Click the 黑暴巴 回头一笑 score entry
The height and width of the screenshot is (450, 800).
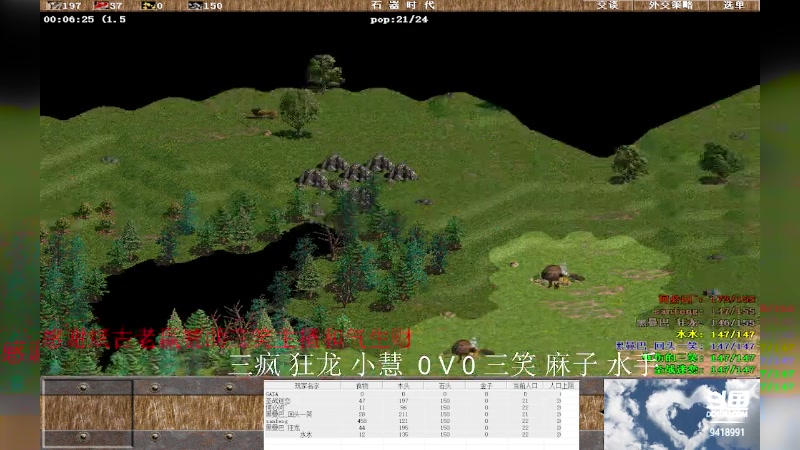click(x=685, y=346)
